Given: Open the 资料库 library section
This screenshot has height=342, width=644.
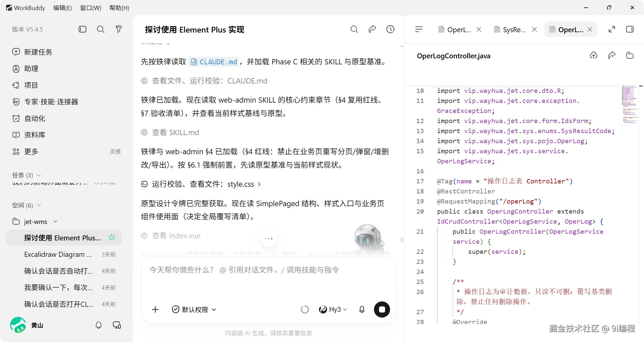Looking at the screenshot, I should [29, 135].
